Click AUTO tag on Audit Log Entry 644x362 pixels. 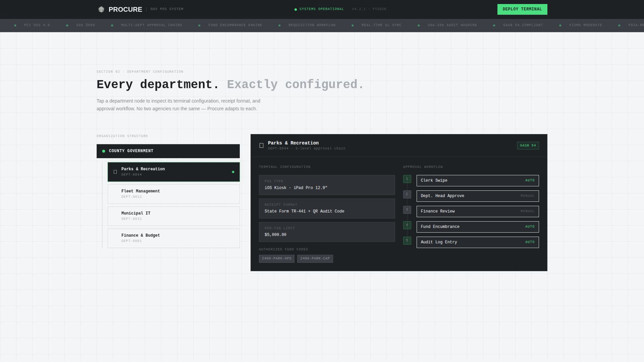tap(530, 242)
